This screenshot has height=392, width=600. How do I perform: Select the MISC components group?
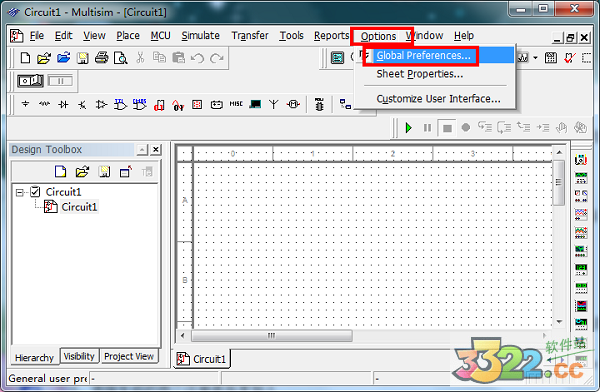[x=236, y=104]
